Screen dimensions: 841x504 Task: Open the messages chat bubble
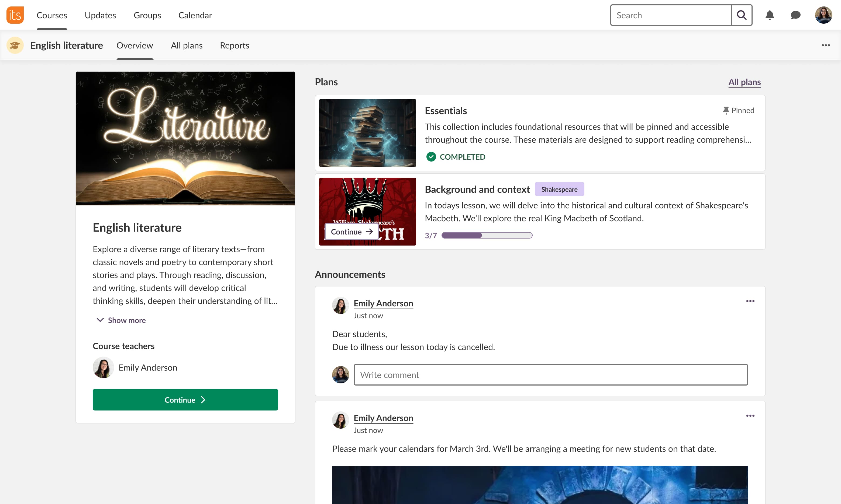point(795,15)
